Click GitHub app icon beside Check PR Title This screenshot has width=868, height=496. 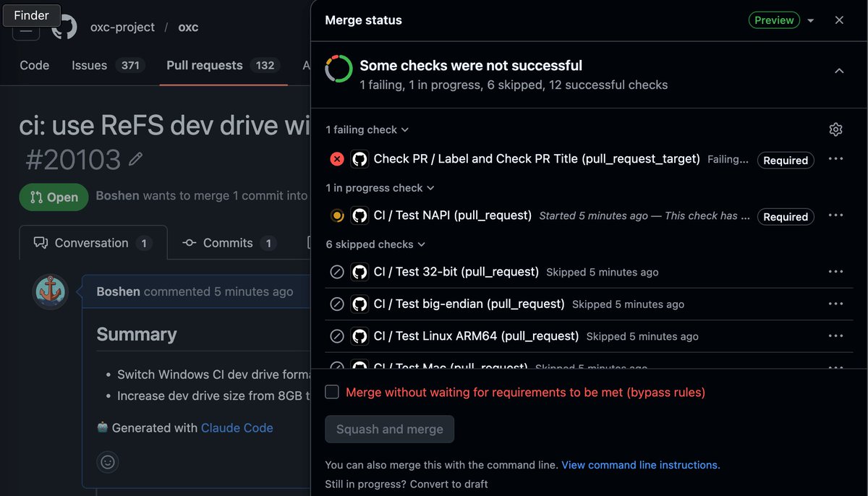(359, 159)
